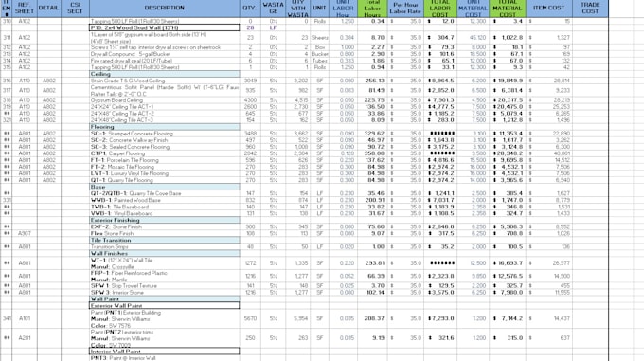Image resolution: width=644 pixels, height=361 pixels.
Task: Select the QT-1 Quarry Tile Flooring cell
Action: point(164,180)
